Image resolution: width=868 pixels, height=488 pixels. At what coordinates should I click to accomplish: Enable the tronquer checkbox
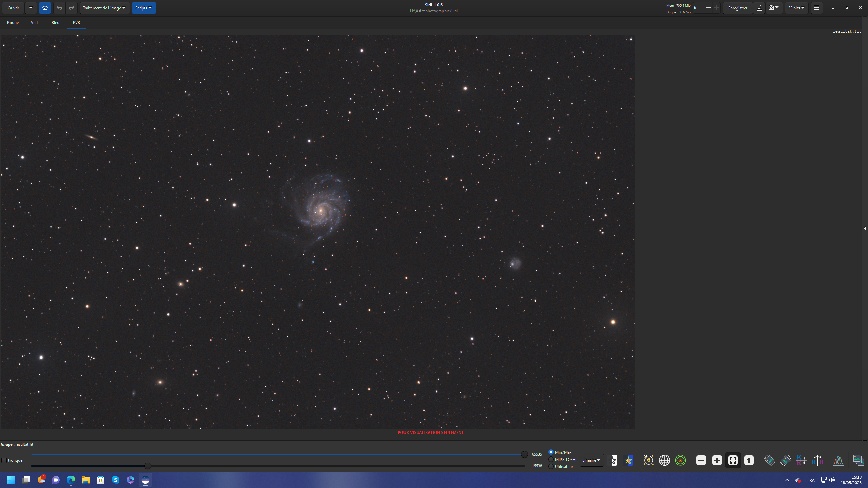pyautogui.click(x=4, y=460)
